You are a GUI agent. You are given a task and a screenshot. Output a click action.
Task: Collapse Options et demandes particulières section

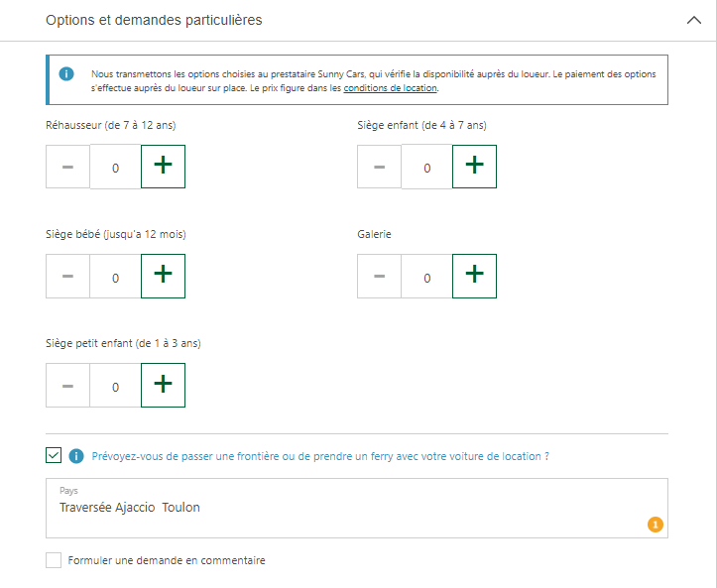(x=693, y=20)
